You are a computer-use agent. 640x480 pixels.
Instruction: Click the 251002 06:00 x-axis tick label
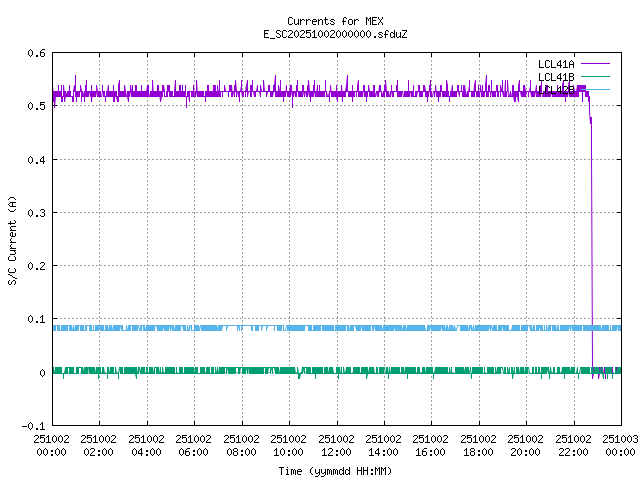click(194, 445)
